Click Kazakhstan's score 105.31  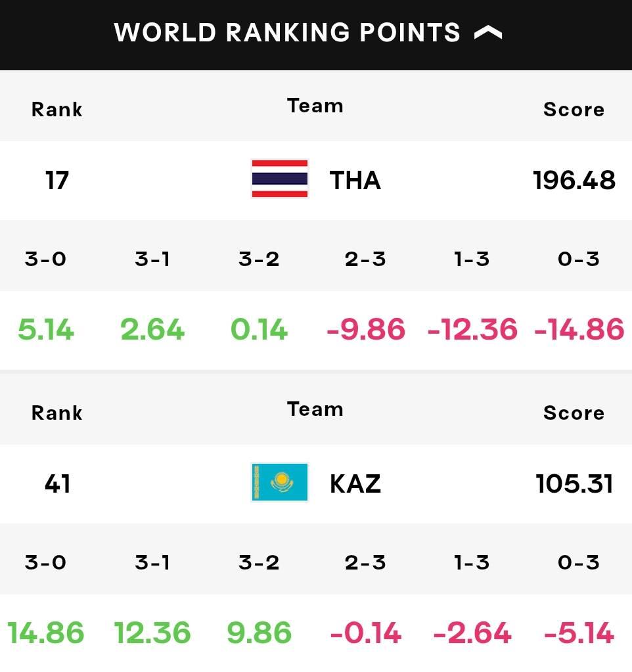(574, 484)
